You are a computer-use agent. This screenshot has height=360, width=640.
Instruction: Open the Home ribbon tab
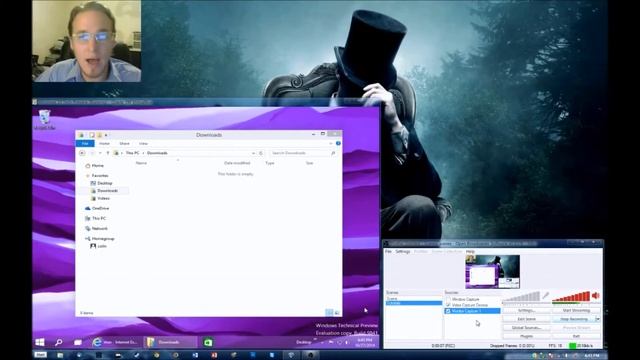[104, 144]
